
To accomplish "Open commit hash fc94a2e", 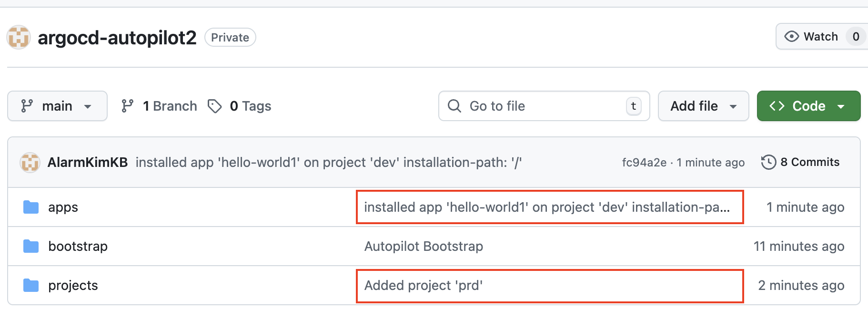I will 644,163.
